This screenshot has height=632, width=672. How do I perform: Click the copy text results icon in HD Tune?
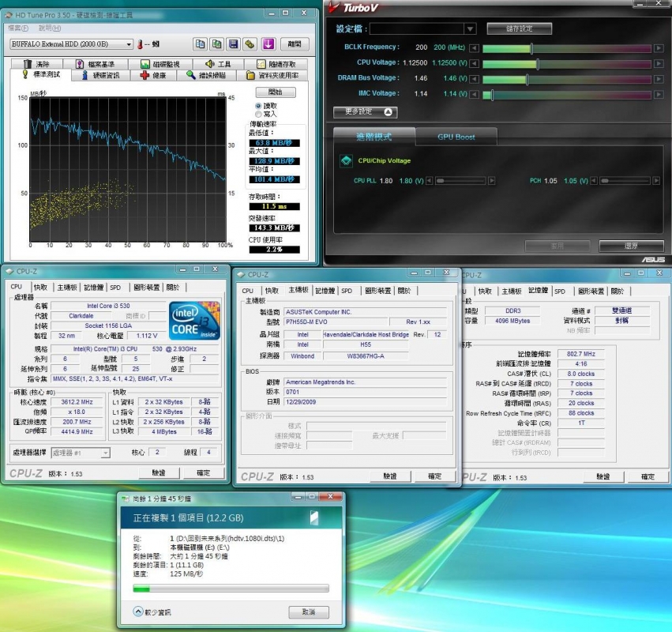coord(201,44)
